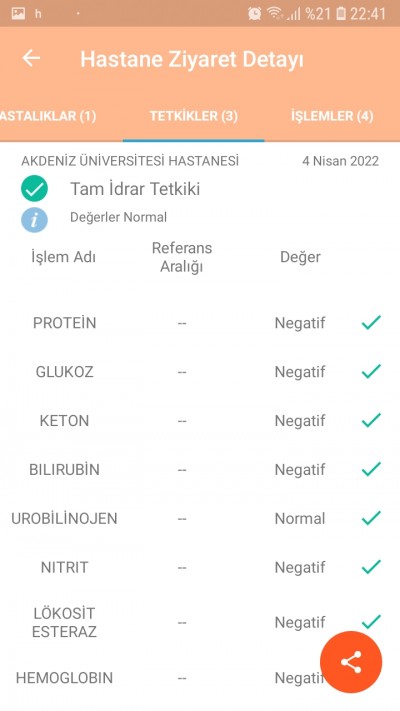Tap the checkmark next to GLUKOZ

pos(371,371)
